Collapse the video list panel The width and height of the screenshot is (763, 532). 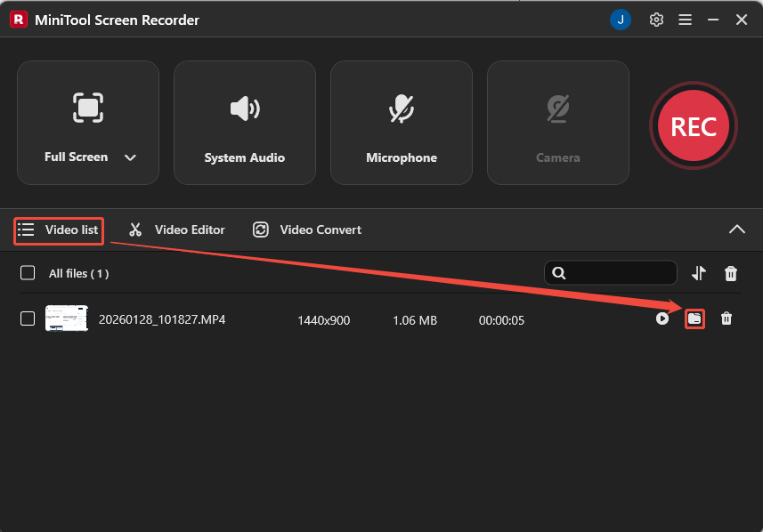(737, 229)
